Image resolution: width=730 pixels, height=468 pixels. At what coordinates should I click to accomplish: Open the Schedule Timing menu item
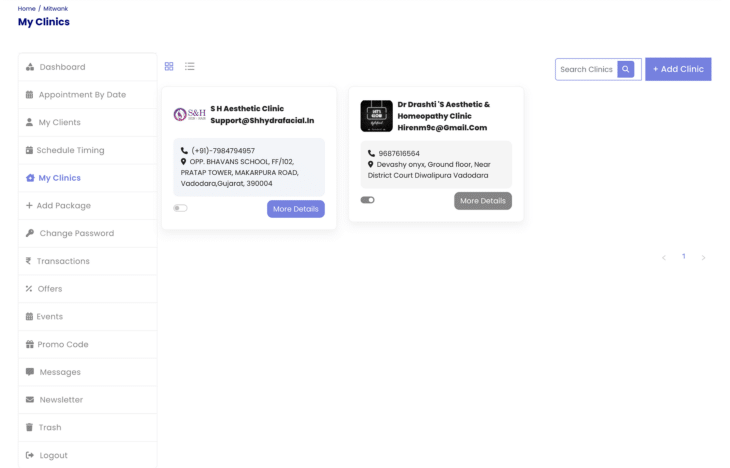(x=70, y=150)
